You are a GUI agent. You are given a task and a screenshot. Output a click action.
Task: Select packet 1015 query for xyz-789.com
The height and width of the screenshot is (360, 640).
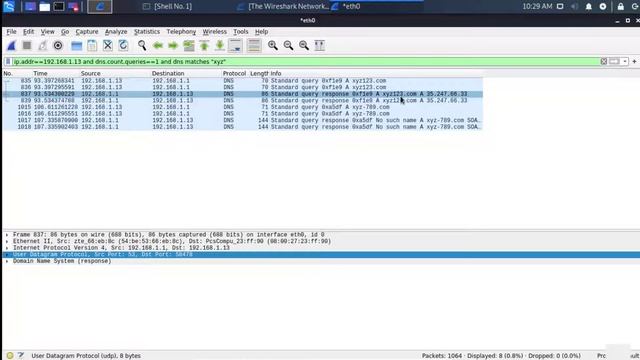[x=243, y=107]
